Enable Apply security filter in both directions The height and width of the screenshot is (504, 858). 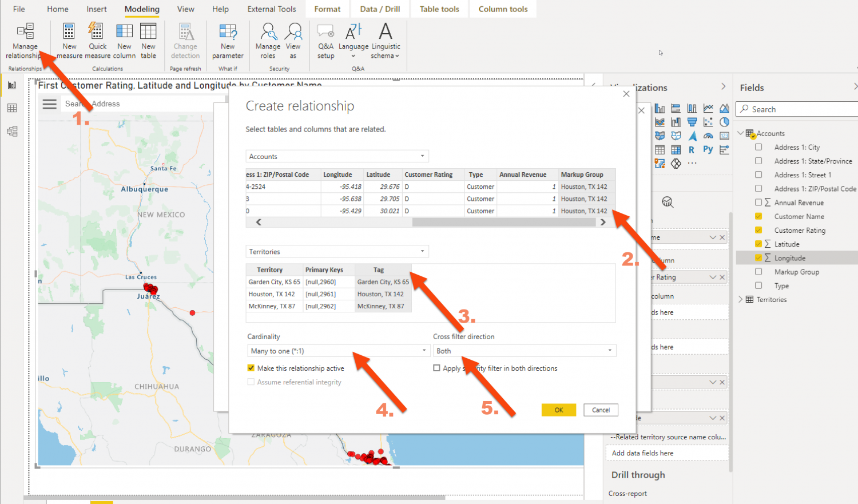(437, 368)
